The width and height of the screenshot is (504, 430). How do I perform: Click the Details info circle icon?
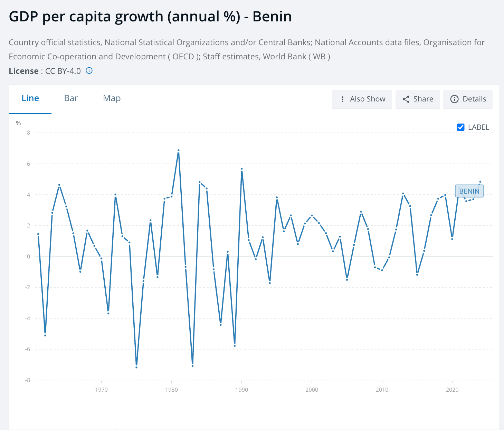(x=454, y=99)
